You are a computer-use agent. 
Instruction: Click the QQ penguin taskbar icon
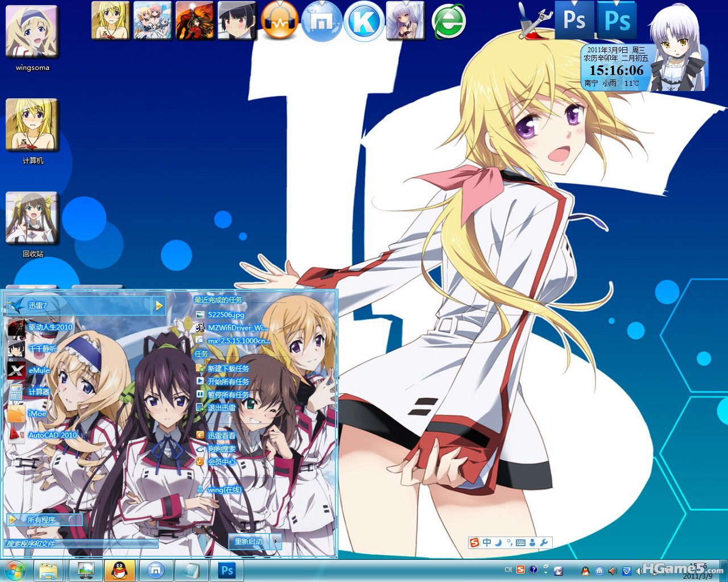(119, 570)
